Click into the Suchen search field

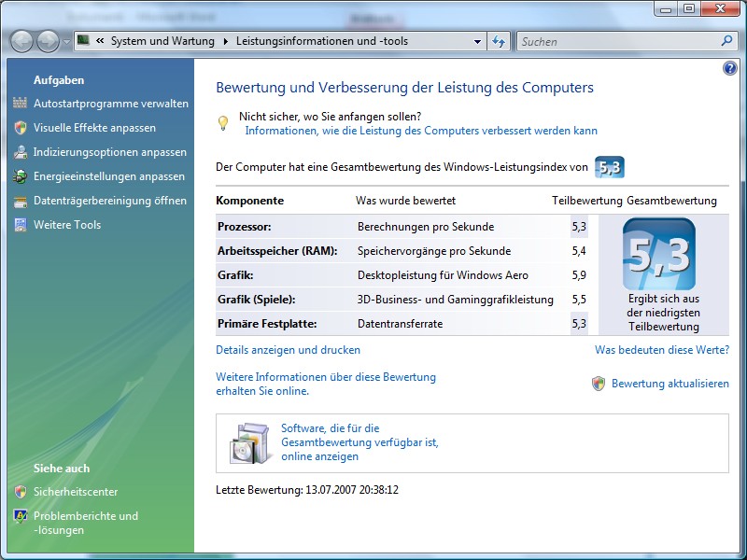pos(616,41)
